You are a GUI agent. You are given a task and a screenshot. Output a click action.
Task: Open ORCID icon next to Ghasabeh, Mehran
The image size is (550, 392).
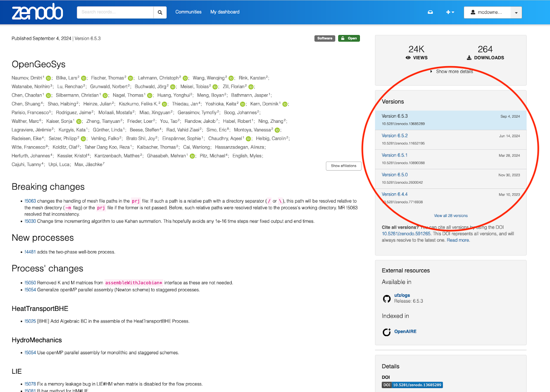click(192, 156)
